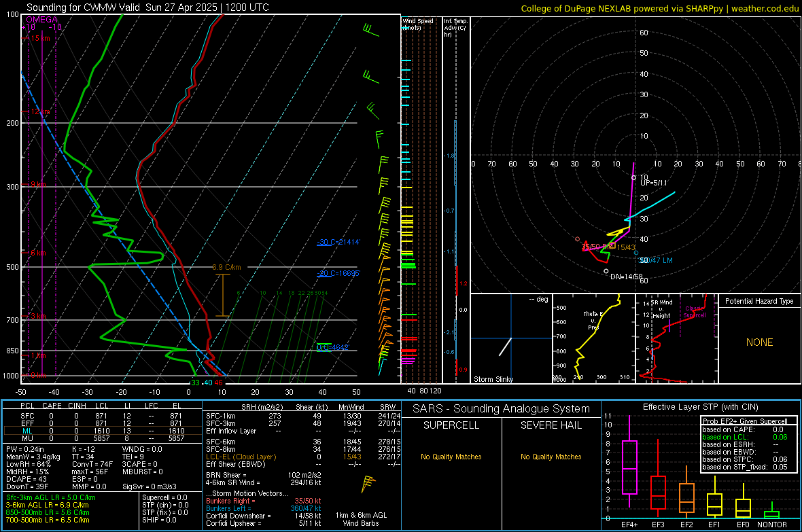802x532 pixels.
Task: Click the green based on LCL probability
Action: (x=745, y=437)
